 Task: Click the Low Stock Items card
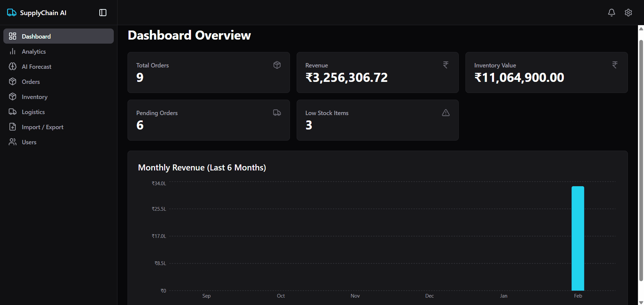coord(377,120)
